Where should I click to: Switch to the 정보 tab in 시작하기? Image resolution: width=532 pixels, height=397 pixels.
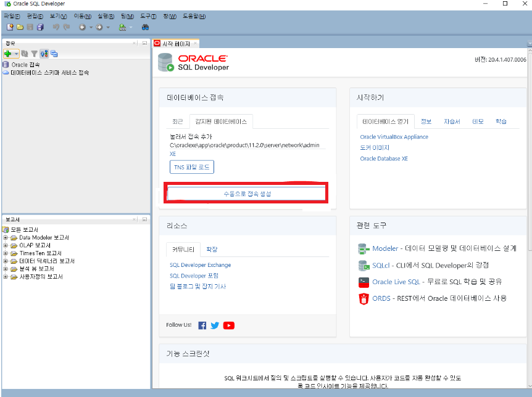pos(426,121)
